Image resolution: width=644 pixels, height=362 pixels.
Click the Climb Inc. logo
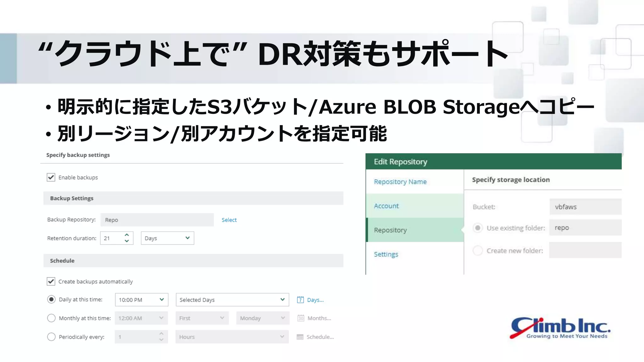pos(560,328)
